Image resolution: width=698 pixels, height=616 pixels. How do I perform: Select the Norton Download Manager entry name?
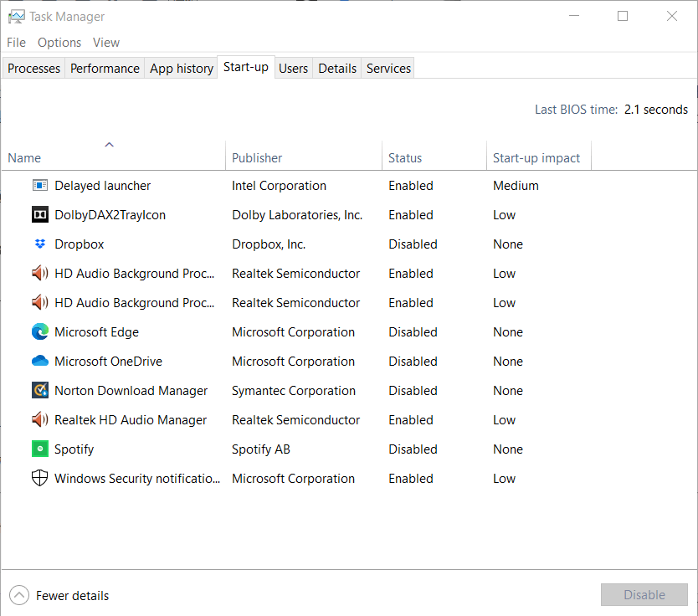pyautogui.click(x=131, y=391)
